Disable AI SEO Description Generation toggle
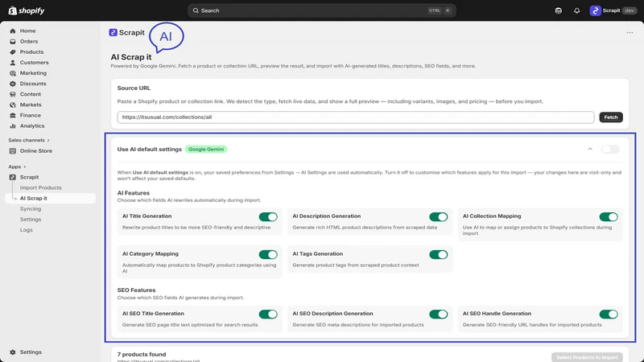 pos(438,315)
